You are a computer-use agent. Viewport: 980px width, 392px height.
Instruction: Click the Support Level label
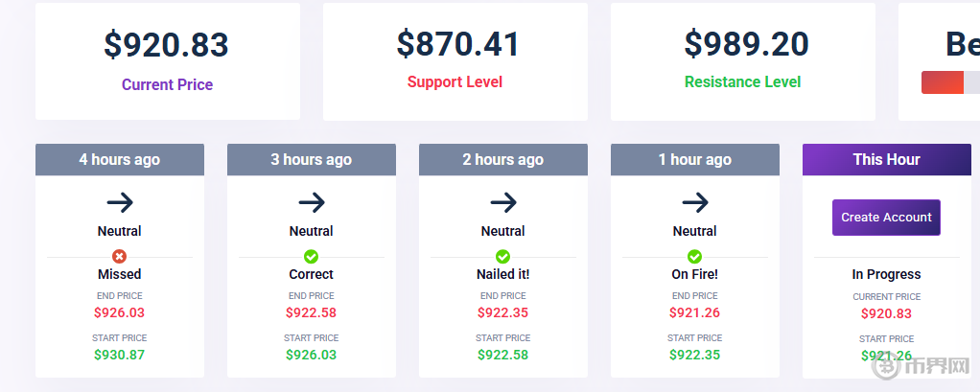point(455,82)
